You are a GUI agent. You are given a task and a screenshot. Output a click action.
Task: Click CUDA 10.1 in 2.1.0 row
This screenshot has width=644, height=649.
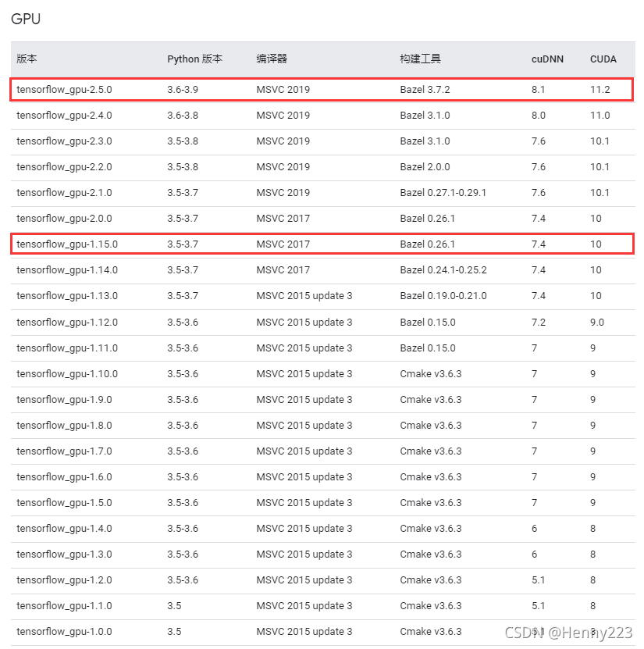coord(600,193)
